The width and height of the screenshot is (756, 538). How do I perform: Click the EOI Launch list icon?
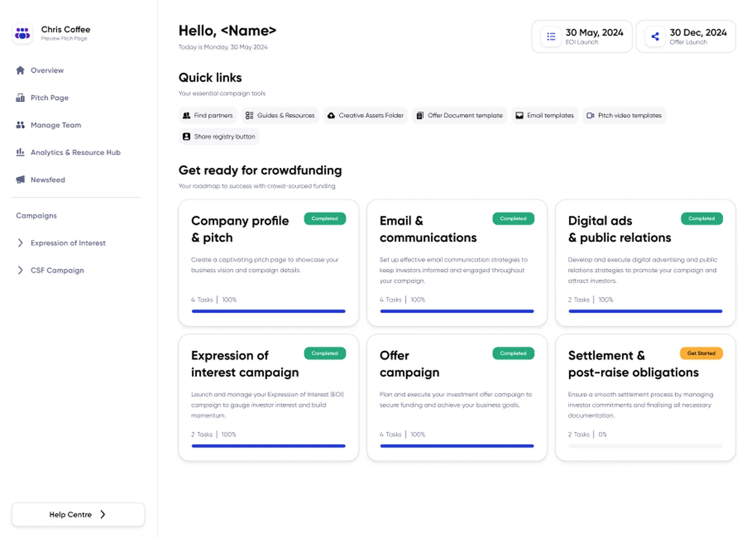pyautogui.click(x=551, y=36)
